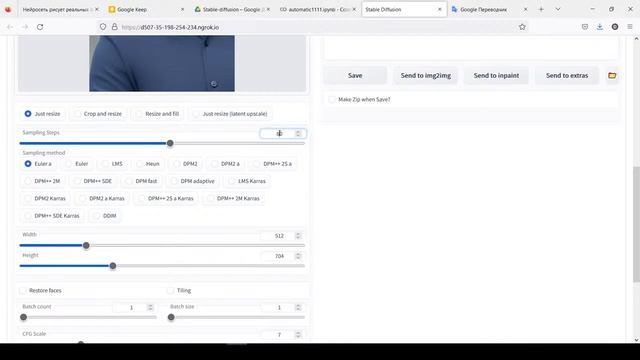This screenshot has height=360, width=640.
Task: Choose the LMS Karras sampler
Action: click(x=247, y=181)
